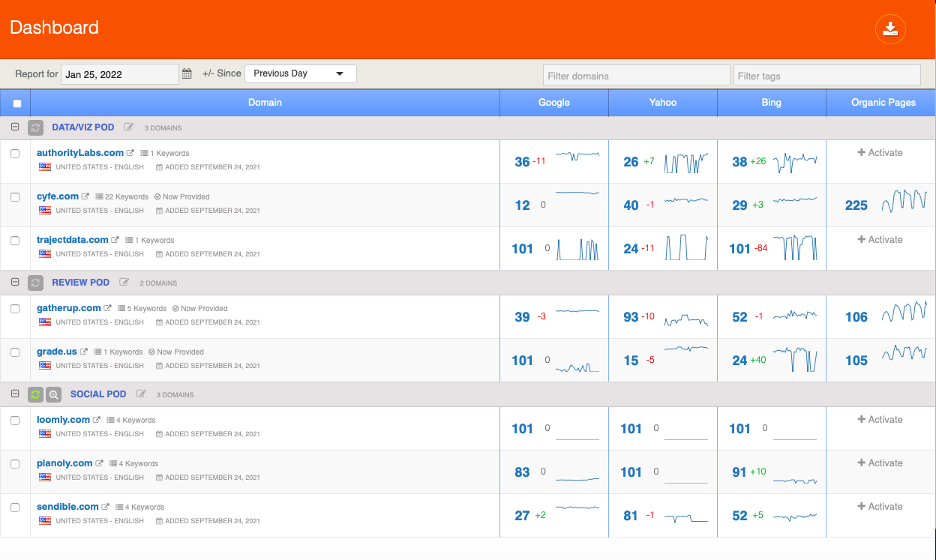
Task: Focus the Filter tags field
Action: [826, 75]
